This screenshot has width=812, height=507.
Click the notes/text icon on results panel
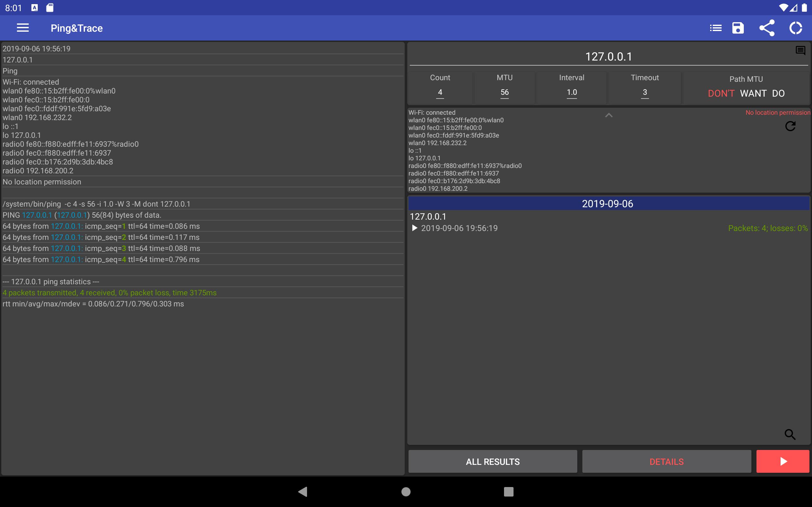click(800, 50)
